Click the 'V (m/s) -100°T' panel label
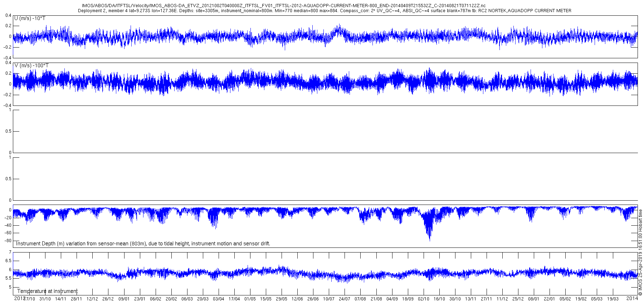The height and width of the screenshot is (304, 644). point(31,65)
